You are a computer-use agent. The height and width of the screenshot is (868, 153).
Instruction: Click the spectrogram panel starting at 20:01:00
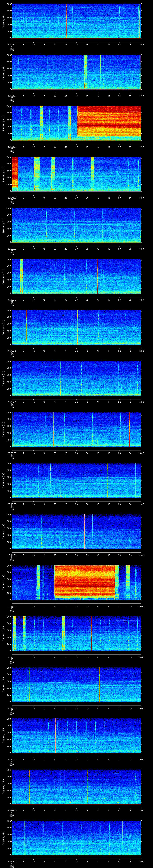(x=77, y=21)
